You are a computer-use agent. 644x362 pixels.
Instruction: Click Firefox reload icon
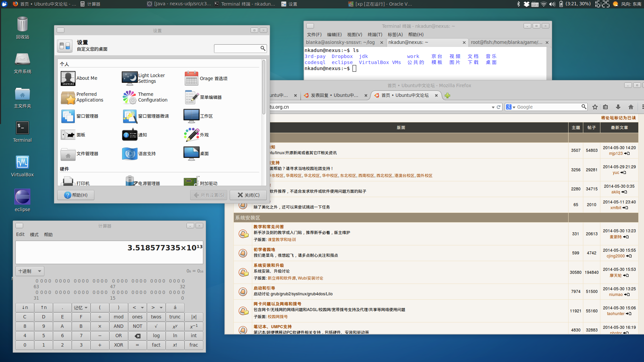pyautogui.click(x=498, y=107)
